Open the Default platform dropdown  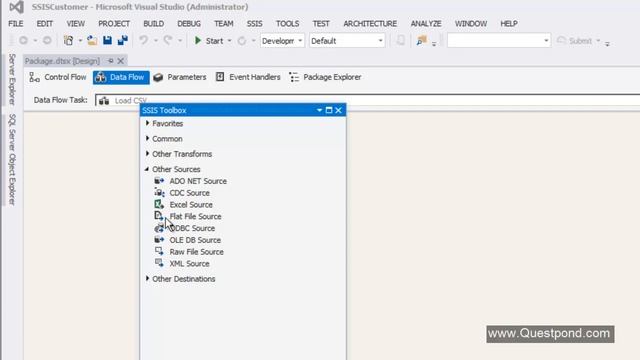pyautogui.click(x=347, y=41)
